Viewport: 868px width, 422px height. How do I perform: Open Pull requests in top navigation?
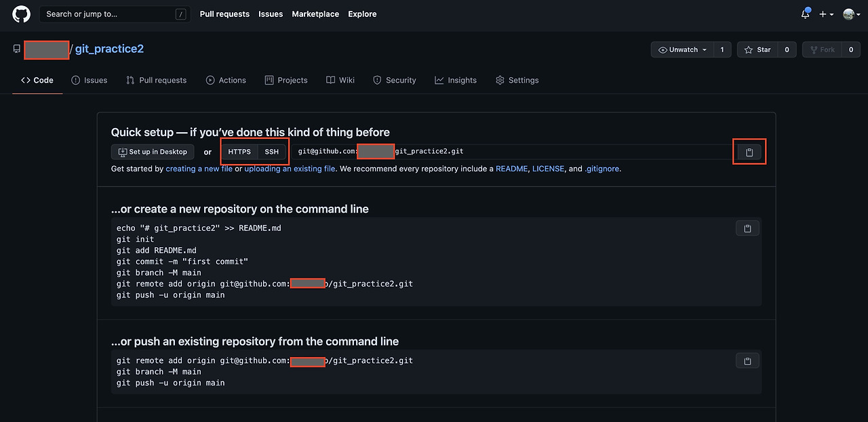tap(224, 14)
